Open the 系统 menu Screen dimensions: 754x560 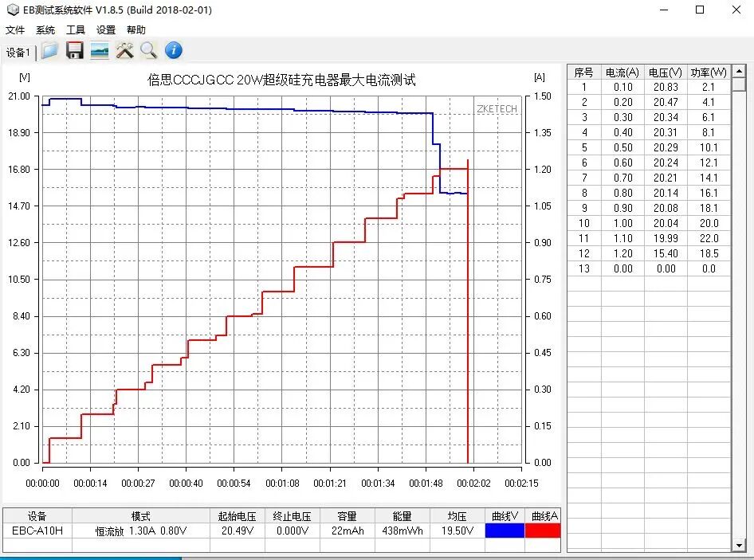coord(45,29)
